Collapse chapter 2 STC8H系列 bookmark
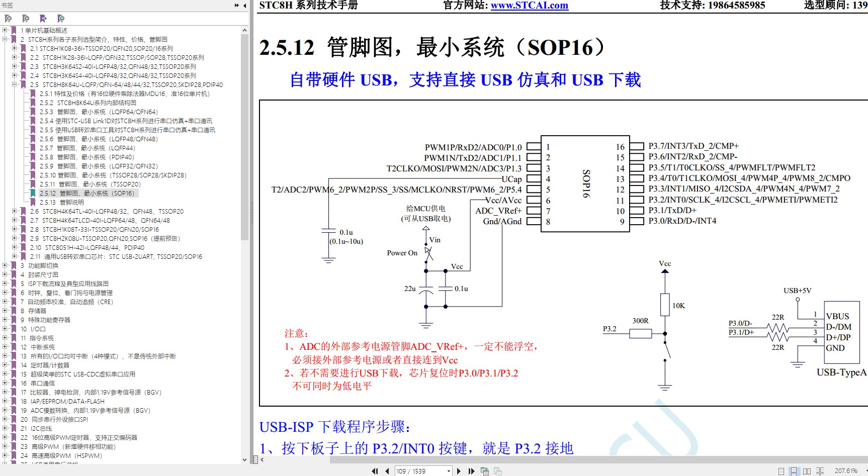Viewport: 868px width, 476px height. (x=5, y=39)
